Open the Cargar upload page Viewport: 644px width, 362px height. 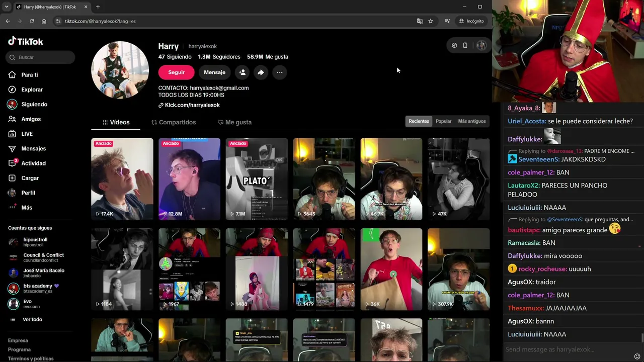tap(30, 178)
